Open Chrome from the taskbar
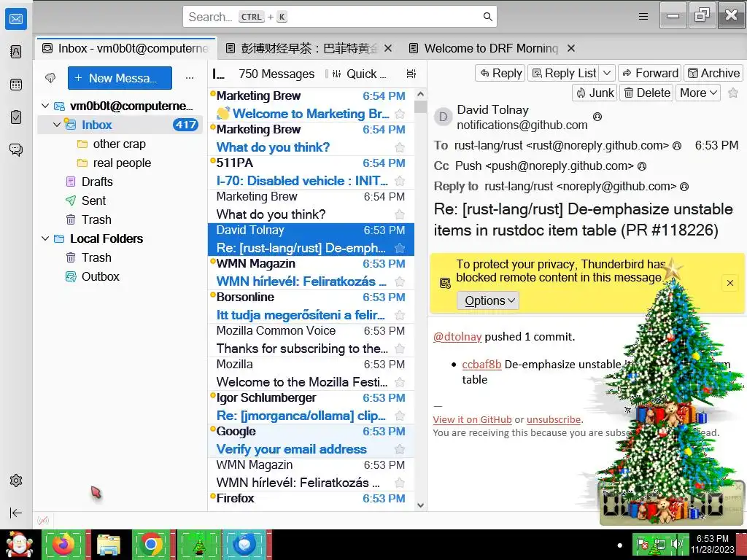This screenshot has height=560, width=747. click(151, 544)
